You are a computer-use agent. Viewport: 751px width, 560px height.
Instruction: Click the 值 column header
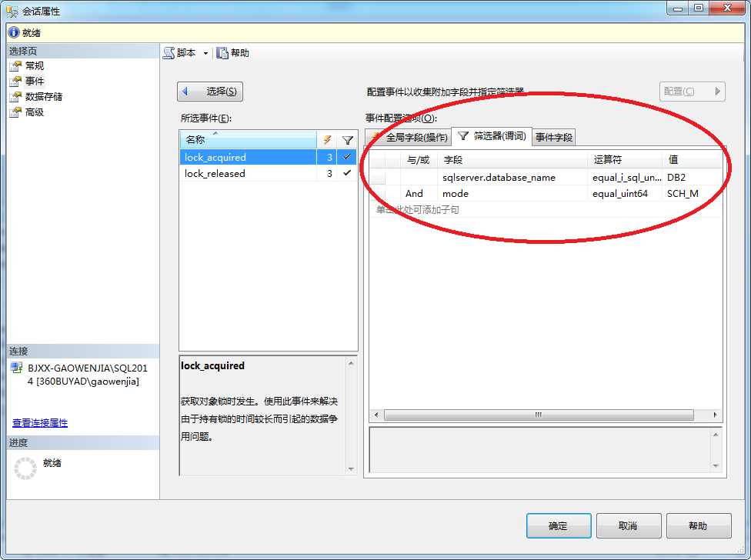[692, 160]
